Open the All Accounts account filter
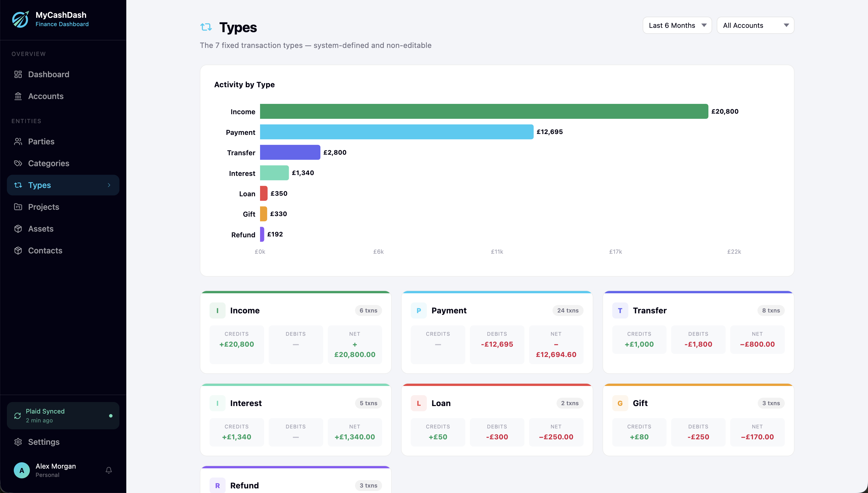 tap(755, 25)
